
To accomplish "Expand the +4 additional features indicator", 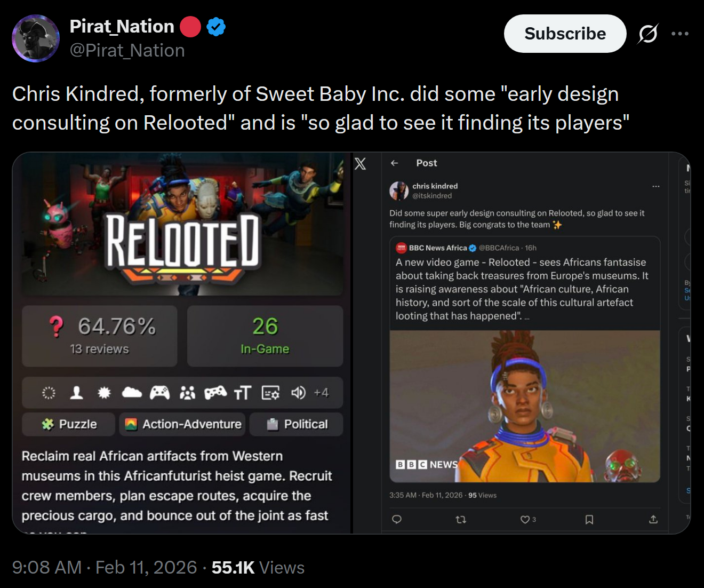I will pos(321,393).
